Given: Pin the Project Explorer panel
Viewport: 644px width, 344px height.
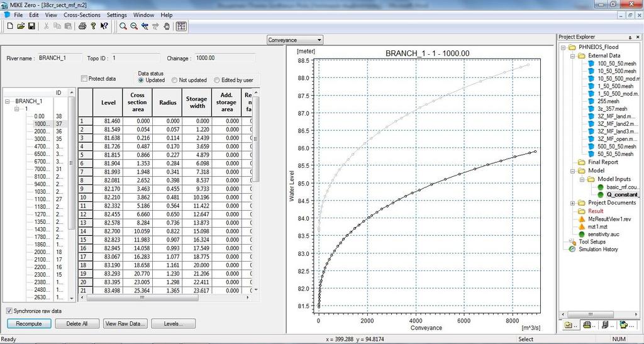Looking at the screenshot, I should click(x=630, y=37).
